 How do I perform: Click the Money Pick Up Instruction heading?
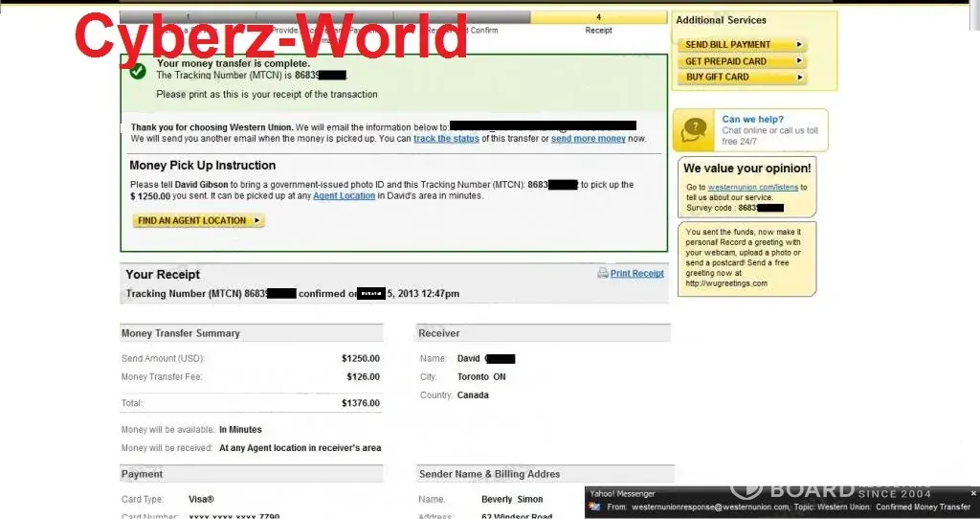pos(203,166)
